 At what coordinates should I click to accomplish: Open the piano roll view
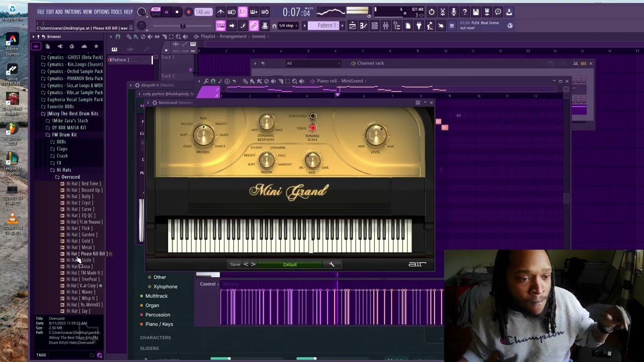363,26
